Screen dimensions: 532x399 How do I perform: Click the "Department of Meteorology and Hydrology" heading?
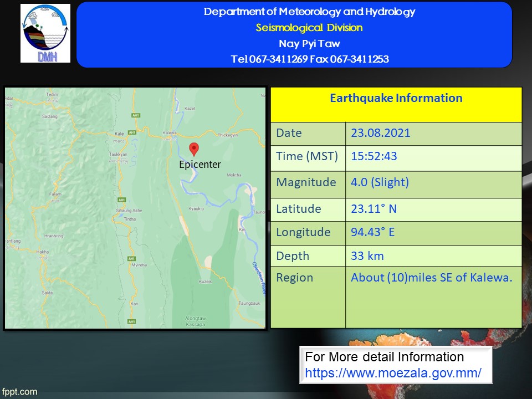click(309, 12)
